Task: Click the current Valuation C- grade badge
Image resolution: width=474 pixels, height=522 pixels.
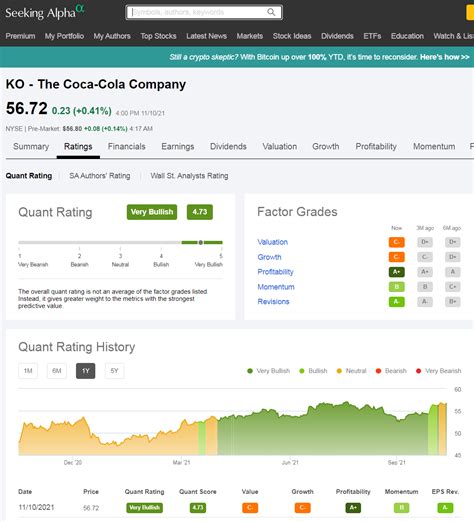Action: 396,242
